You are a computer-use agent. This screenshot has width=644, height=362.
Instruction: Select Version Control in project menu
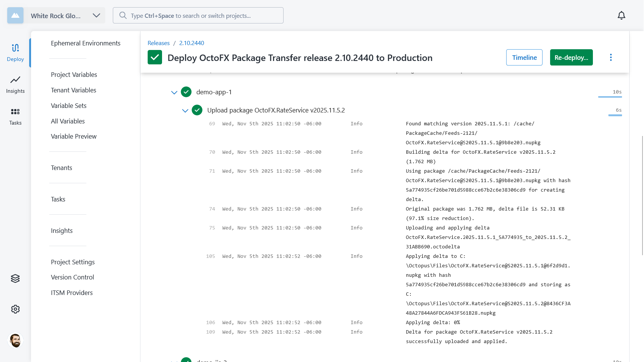[72, 277]
